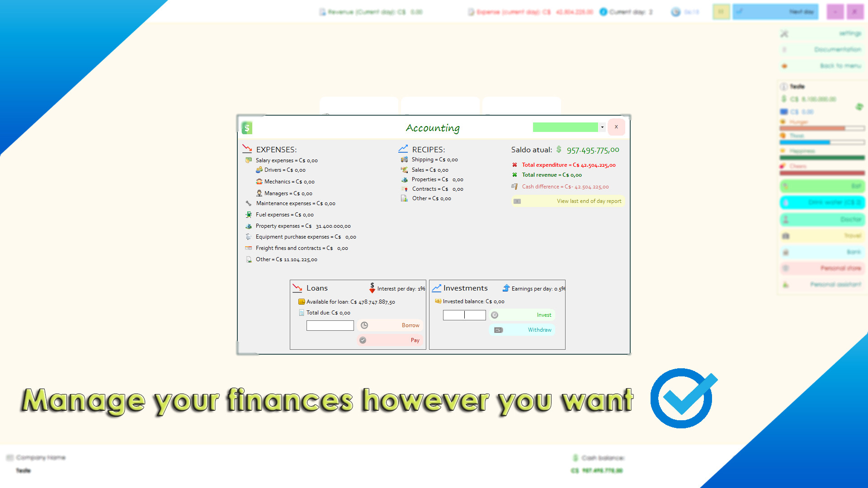
Task: Click the fuel pump icon beside Fuel expenses
Action: (249, 214)
